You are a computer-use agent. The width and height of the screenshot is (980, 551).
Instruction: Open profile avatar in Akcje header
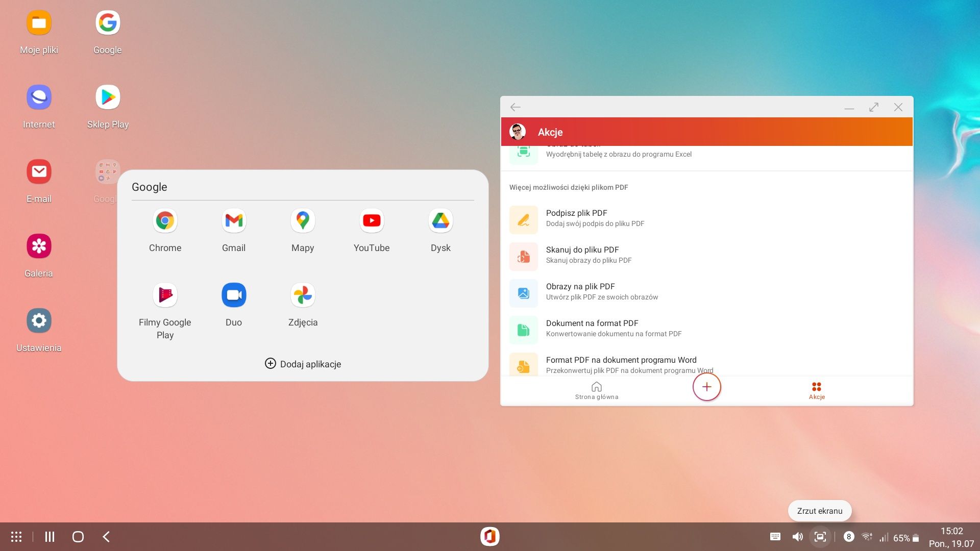point(518,132)
